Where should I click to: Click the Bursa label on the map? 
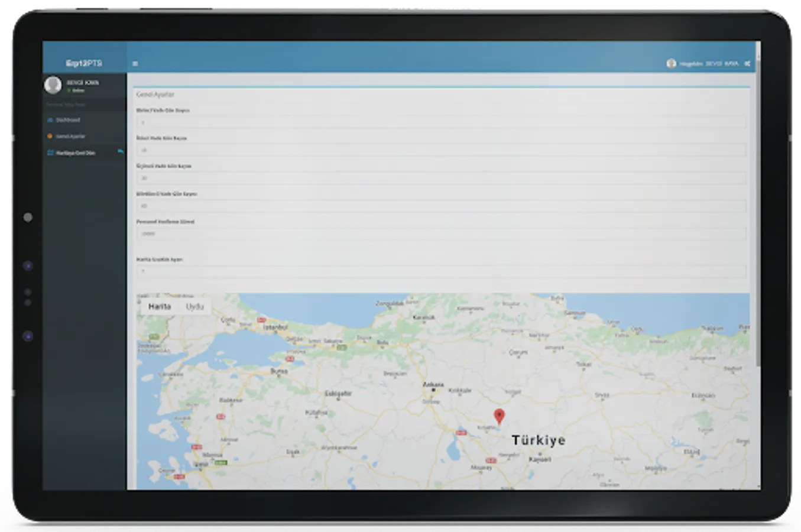pyautogui.click(x=279, y=371)
